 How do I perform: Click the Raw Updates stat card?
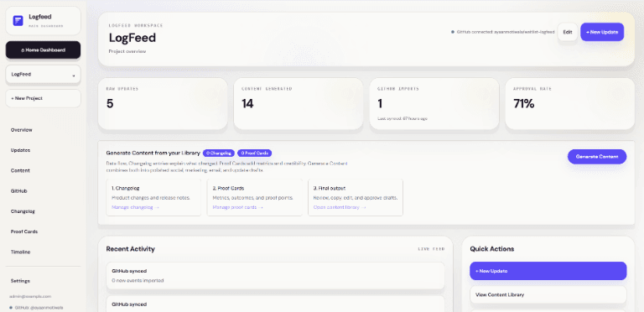163,104
